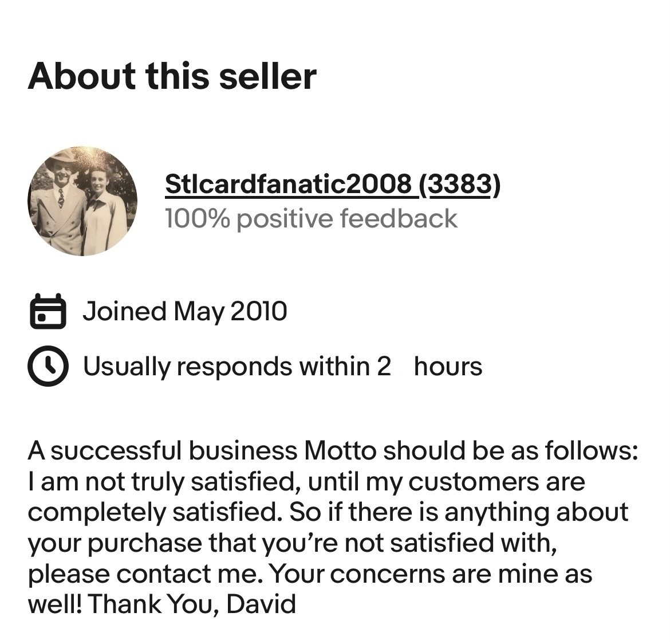Click the line starting completely satisfied
670x644 pixels.
click(x=328, y=513)
